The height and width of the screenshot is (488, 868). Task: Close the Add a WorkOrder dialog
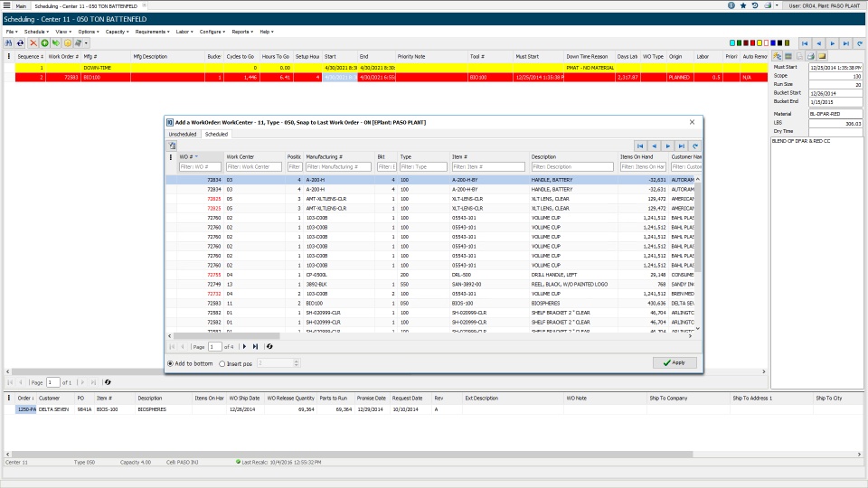tap(692, 122)
